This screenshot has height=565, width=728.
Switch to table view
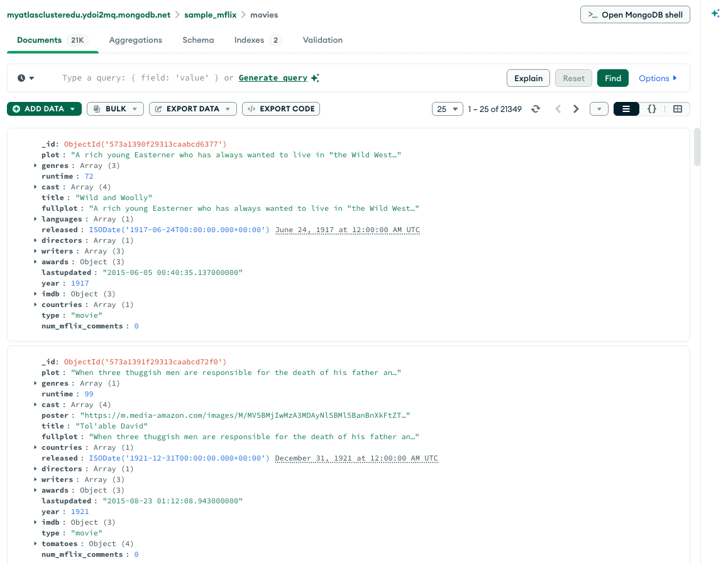click(x=678, y=109)
